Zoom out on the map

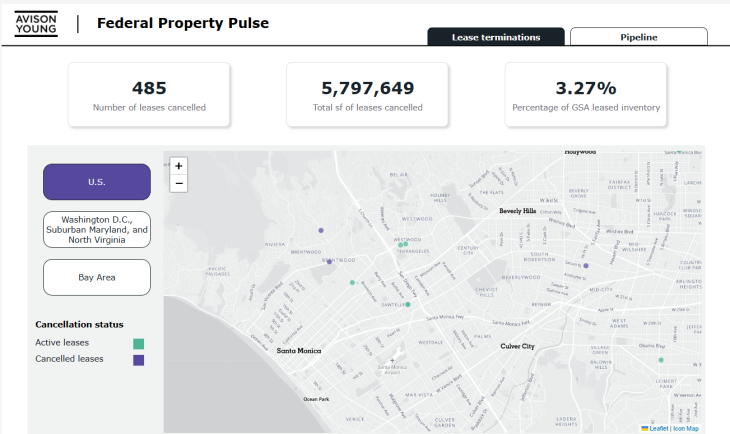(x=178, y=183)
